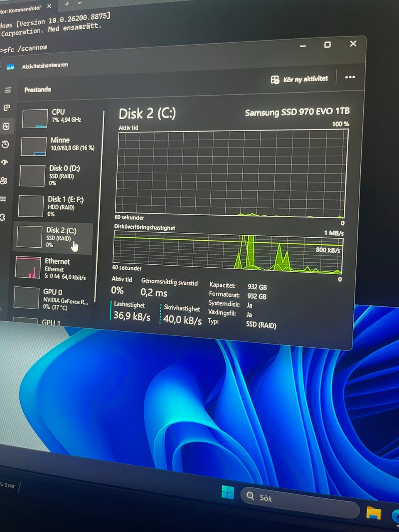This screenshot has width=399, height=532.
Task: Open the Windows Start menu
Action: click(x=228, y=493)
